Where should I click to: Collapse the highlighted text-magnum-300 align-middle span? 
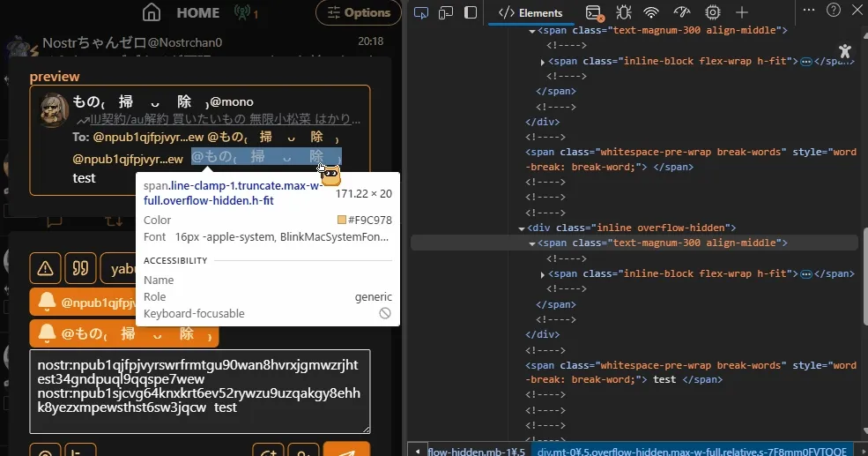531,243
